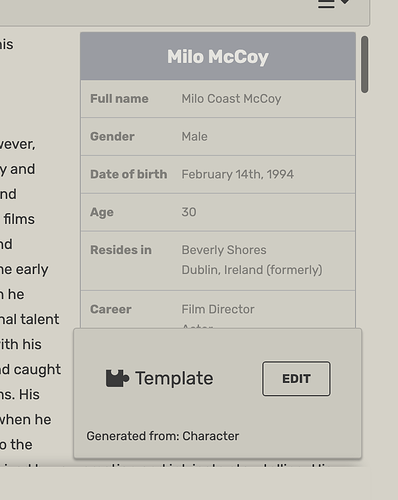Click the Age row label
The width and height of the screenshot is (398, 500).
tap(102, 212)
